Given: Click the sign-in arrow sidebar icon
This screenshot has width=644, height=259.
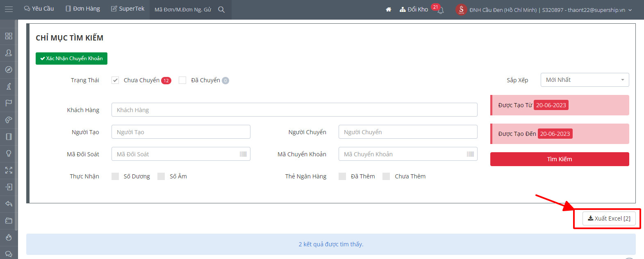Looking at the screenshot, I should click(9, 187).
